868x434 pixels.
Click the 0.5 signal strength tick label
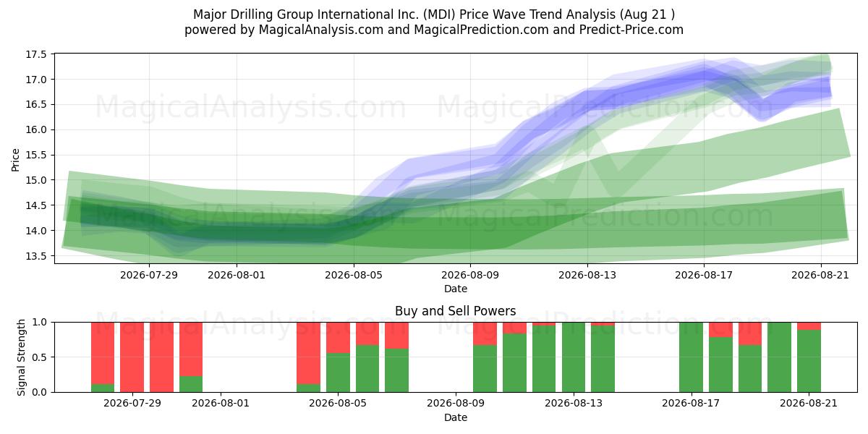tap(41, 357)
